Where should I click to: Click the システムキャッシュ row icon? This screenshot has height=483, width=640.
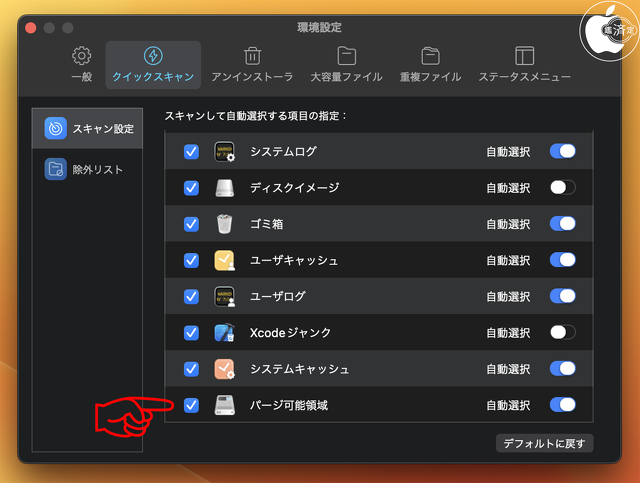(224, 369)
